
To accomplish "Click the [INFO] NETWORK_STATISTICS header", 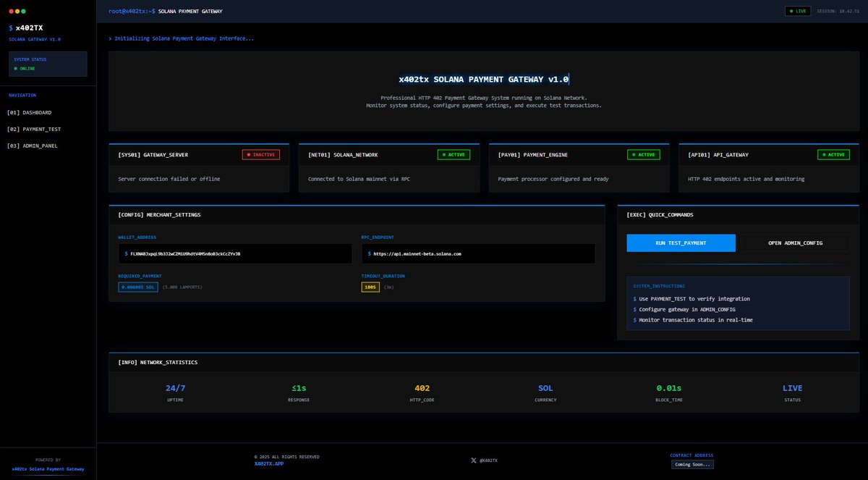I will coord(158,362).
